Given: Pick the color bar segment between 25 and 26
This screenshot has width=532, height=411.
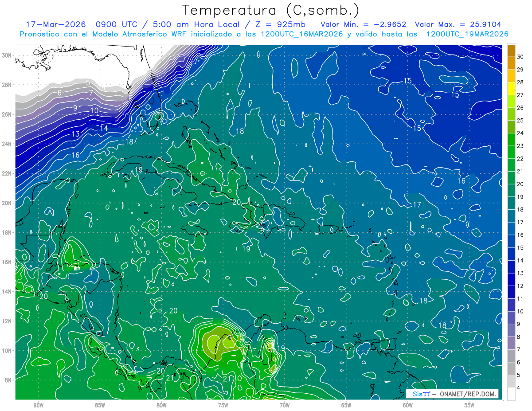Looking at the screenshot, I should click(x=511, y=114).
